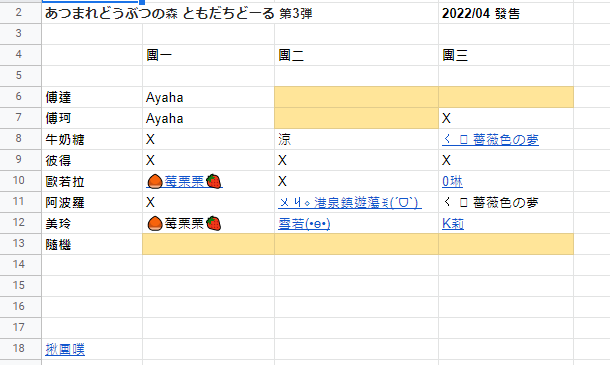Open the blue 薔薇色の夢 link in row 8
The image size is (610, 365).
(490, 139)
